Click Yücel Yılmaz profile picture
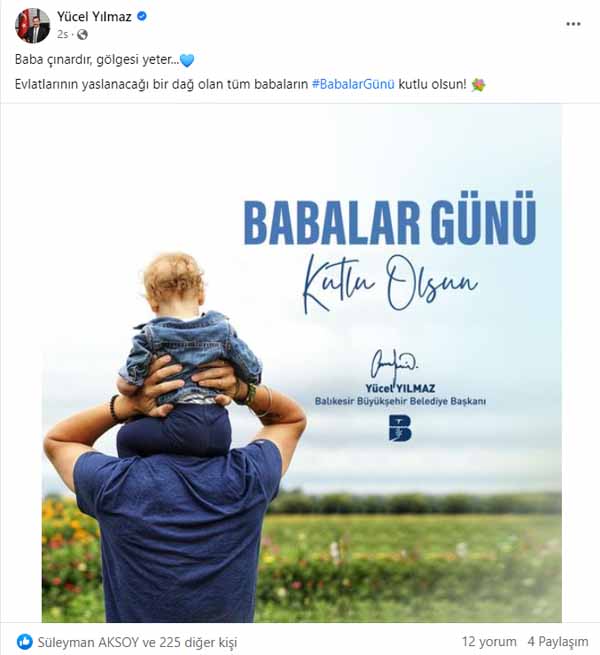 [33, 26]
